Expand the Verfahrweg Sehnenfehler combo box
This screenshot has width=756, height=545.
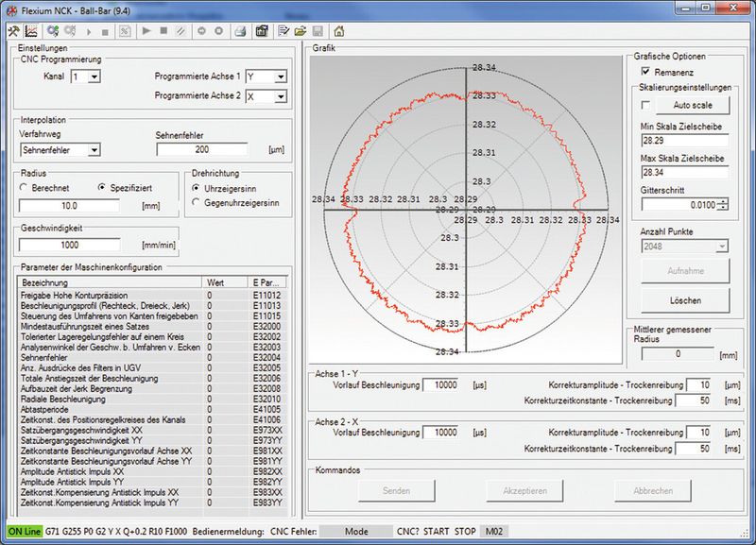click(x=94, y=150)
